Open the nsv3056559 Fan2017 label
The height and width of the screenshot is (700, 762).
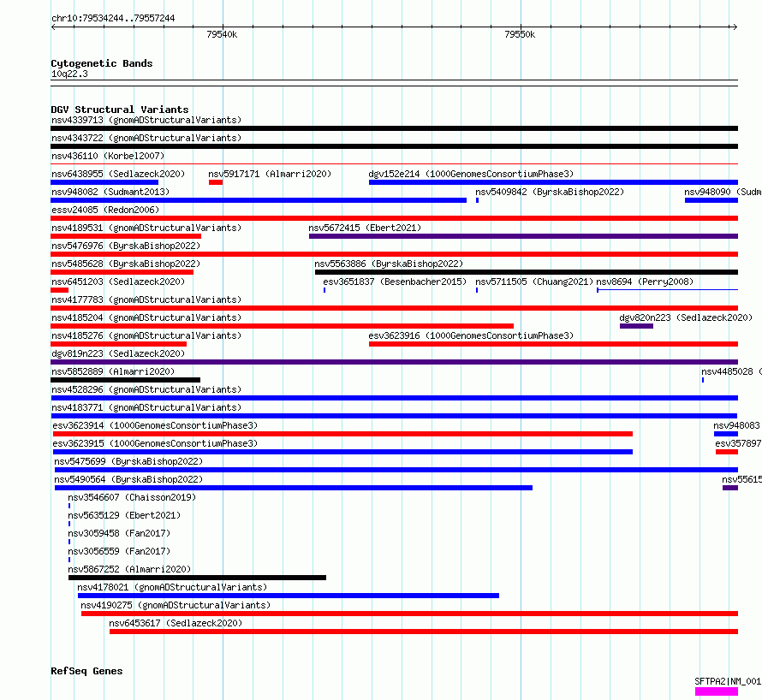click(x=119, y=551)
